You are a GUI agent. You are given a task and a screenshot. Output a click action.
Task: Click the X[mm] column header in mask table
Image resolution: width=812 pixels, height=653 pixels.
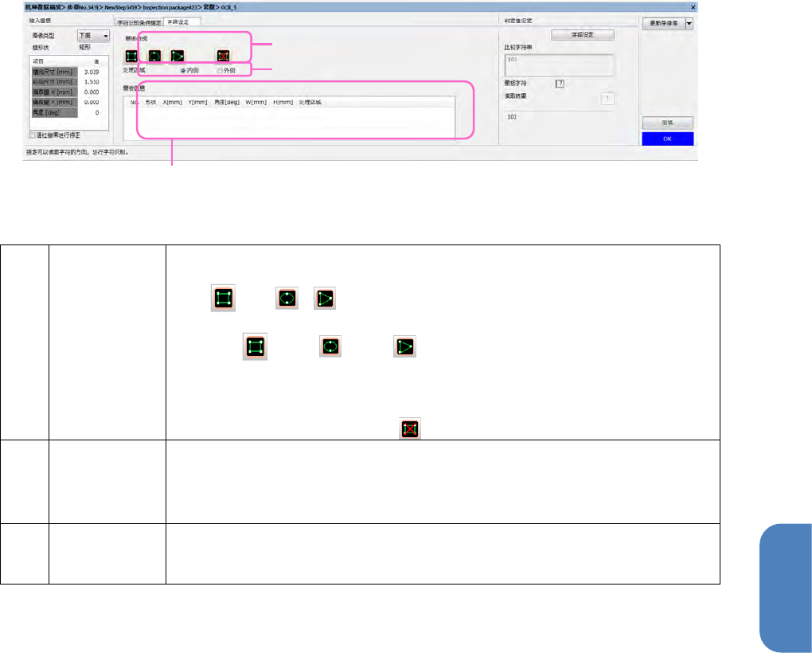pyautogui.click(x=173, y=103)
